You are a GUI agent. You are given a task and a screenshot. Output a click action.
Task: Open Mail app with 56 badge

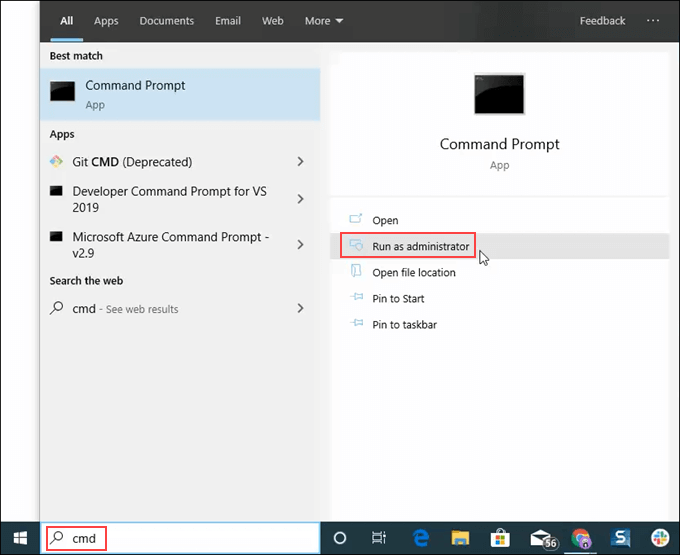coord(543,539)
